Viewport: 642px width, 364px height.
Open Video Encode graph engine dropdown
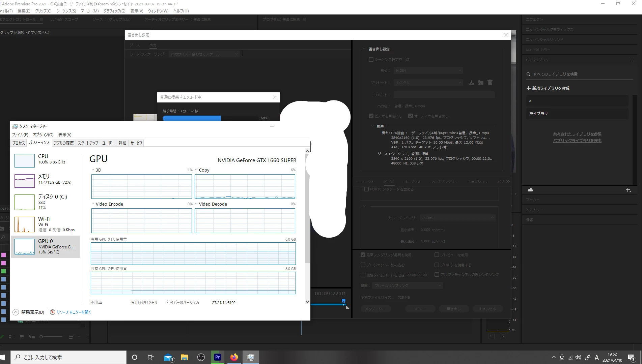point(93,204)
